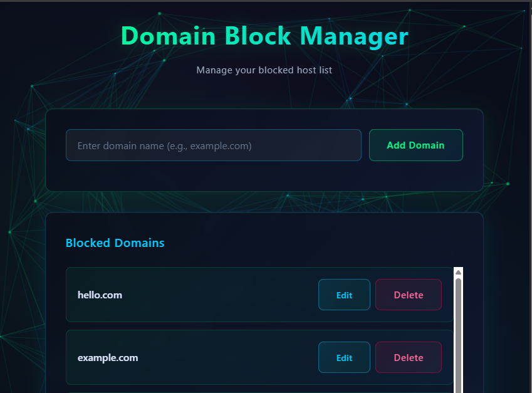The width and height of the screenshot is (532, 393).
Task: Click the Blocked Domains heading
Action: [x=115, y=243]
